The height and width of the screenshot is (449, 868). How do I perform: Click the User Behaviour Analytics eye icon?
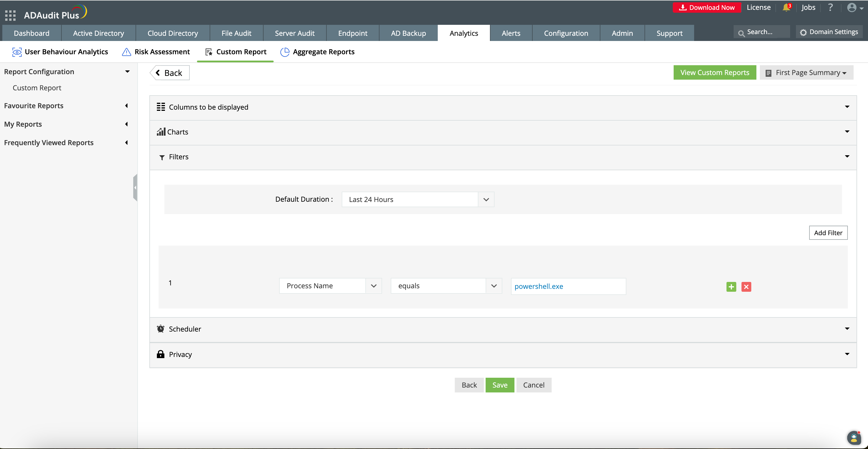(17, 52)
